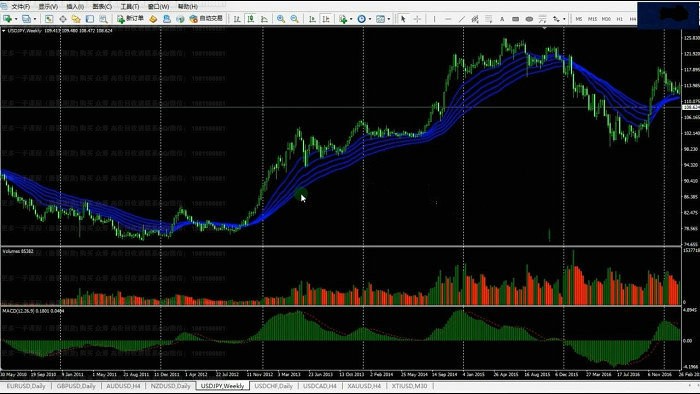Select the text label 'A' tool
Image resolution: width=700 pixels, height=394 pixels.
coord(502,19)
